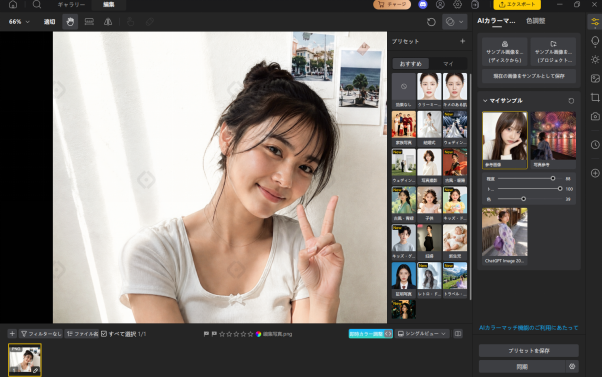
Task: Load sample image from project button
Action: (553, 51)
